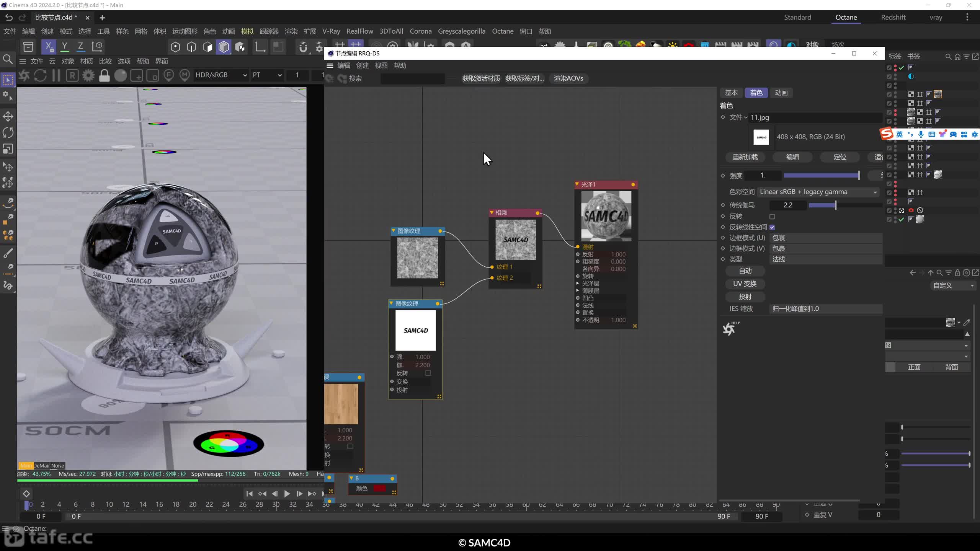Screen dimensions: 980x551
Task: Click the 获取激活材质 button
Action: coord(481,78)
